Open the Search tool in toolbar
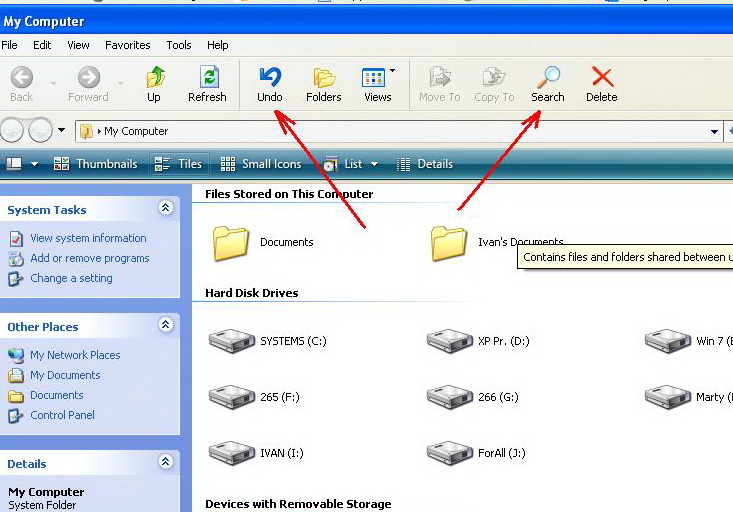The height and width of the screenshot is (512, 733). [x=547, y=78]
